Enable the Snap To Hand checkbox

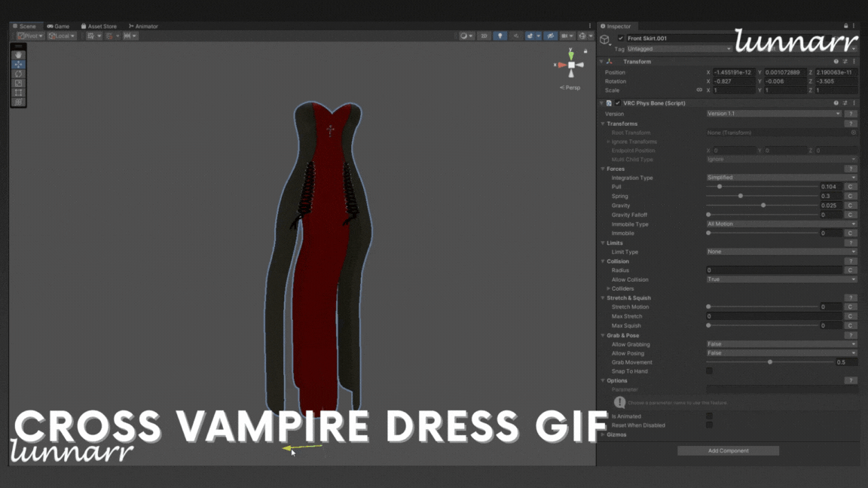click(709, 371)
